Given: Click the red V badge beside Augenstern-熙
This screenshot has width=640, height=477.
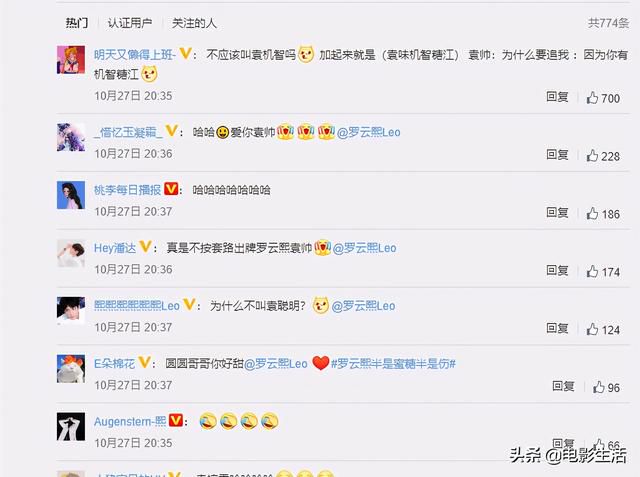Looking at the screenshot, I should tap(176, 420).
